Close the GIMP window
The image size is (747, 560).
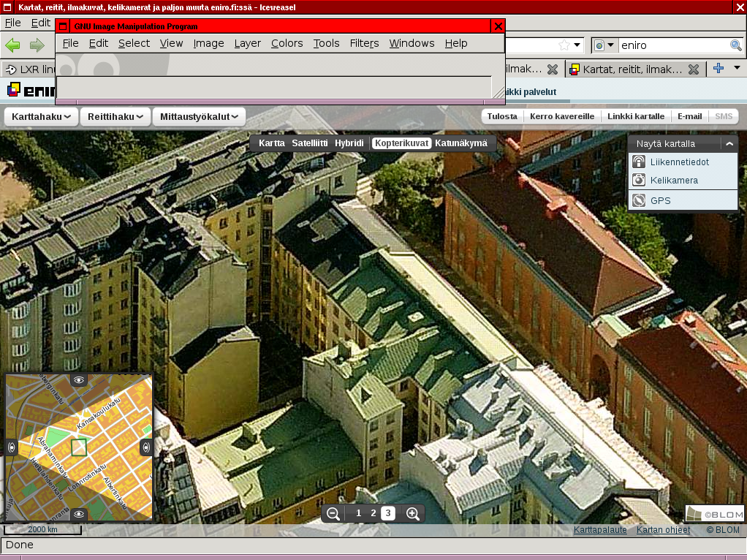coord(498,26)
